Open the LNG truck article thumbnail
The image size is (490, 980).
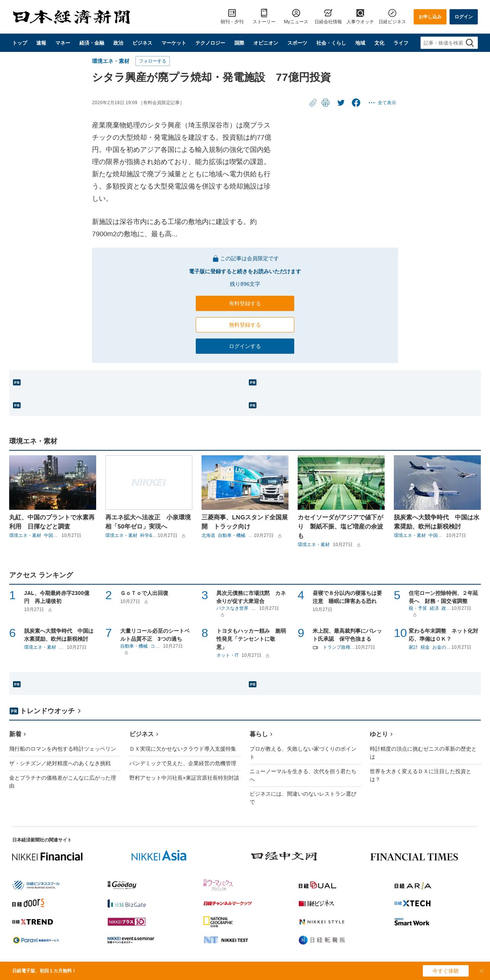pos(245,482)
